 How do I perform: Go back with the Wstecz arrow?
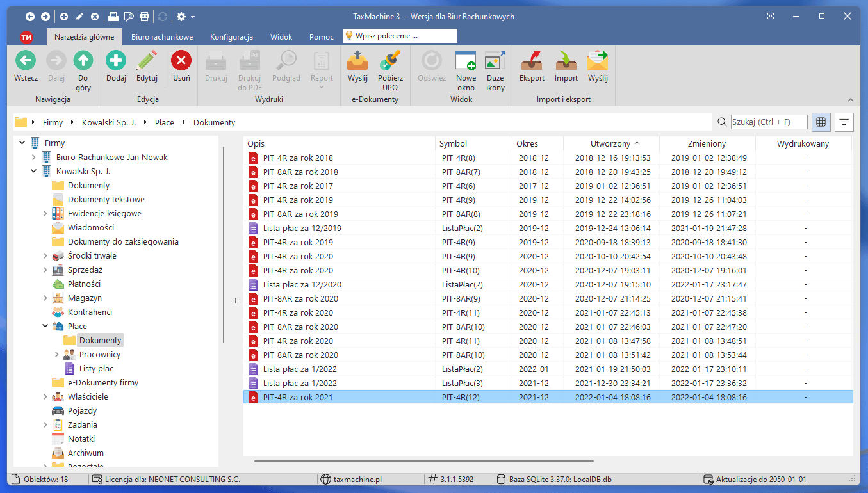pyautogui.click(x=26, y=61)
